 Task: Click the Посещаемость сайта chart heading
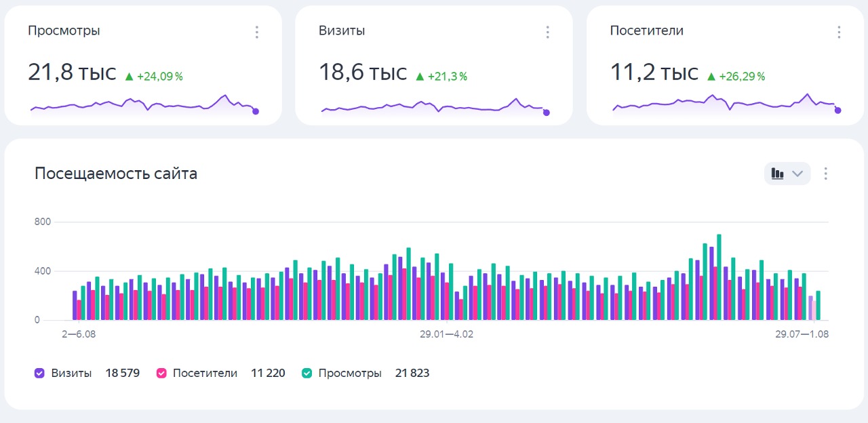pos(116,174)
